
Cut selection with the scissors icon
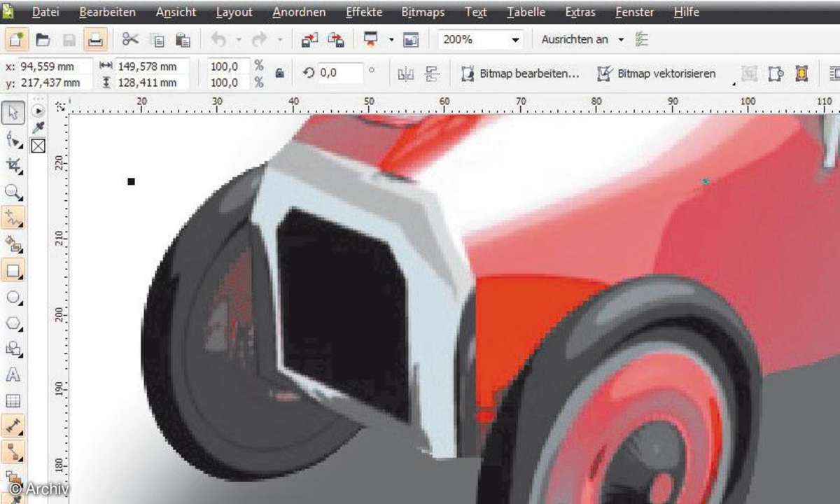coord(130,40)
